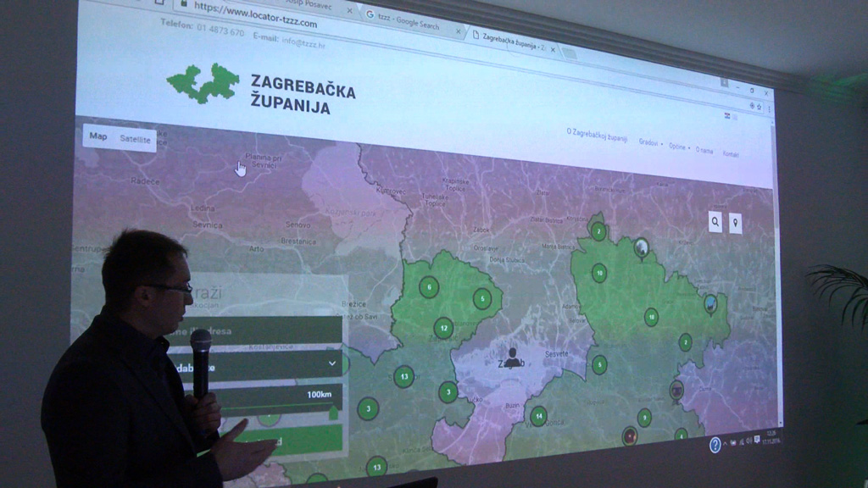Open the Kontakt menu link
868x488 pixels.
[731, 154]
